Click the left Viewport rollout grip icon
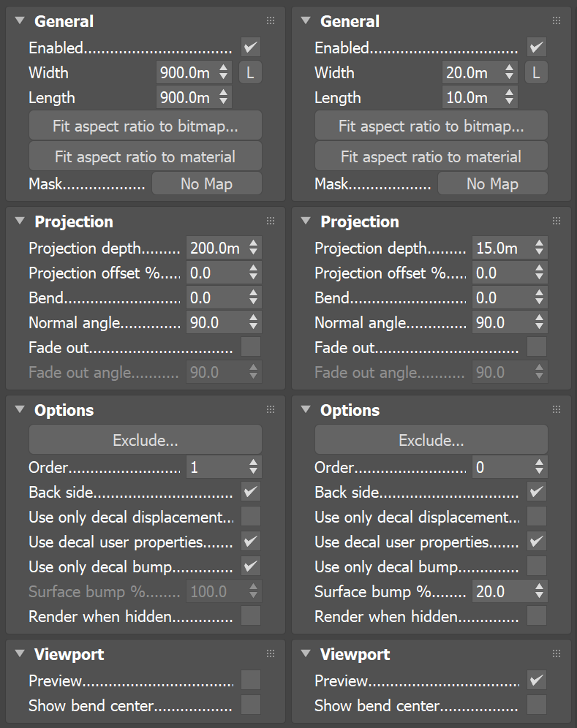Viewport: 577px width, 728px height. (x=271, y=653)
